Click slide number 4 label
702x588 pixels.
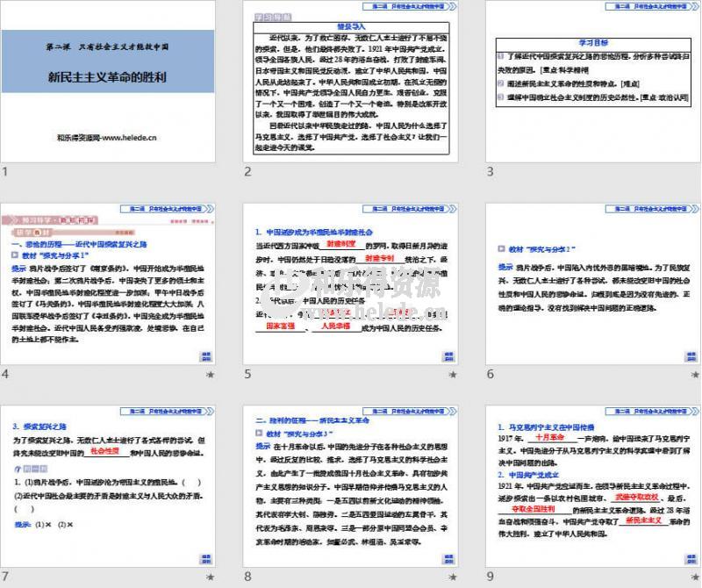[x=5, y=374]
